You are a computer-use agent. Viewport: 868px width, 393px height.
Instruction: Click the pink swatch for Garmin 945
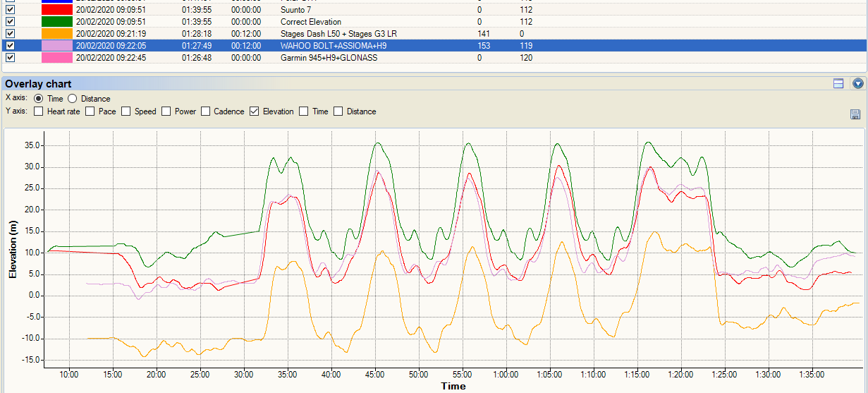[x=56, y=57]
